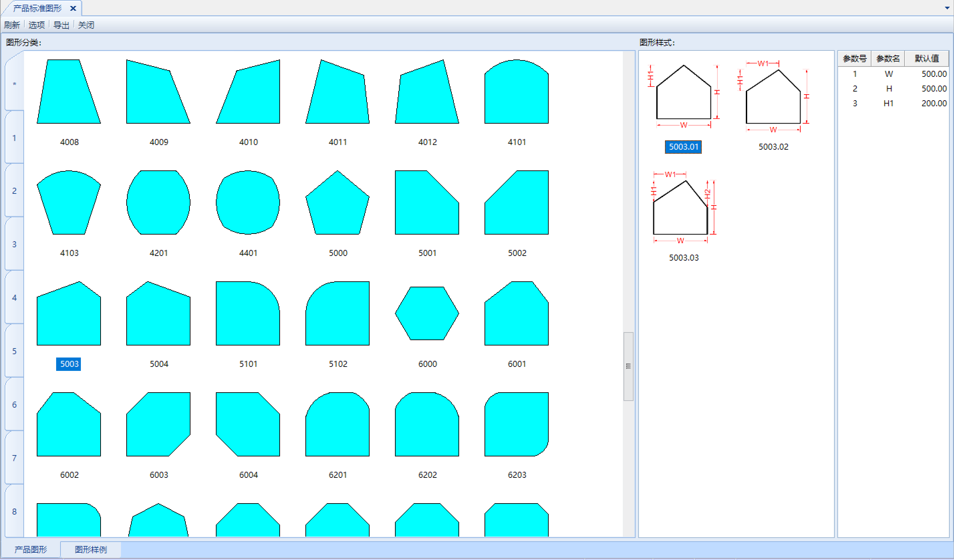Screen dimensions: 954x560
Task: Choose the 4010 shape icon
Action: point(248,91)
